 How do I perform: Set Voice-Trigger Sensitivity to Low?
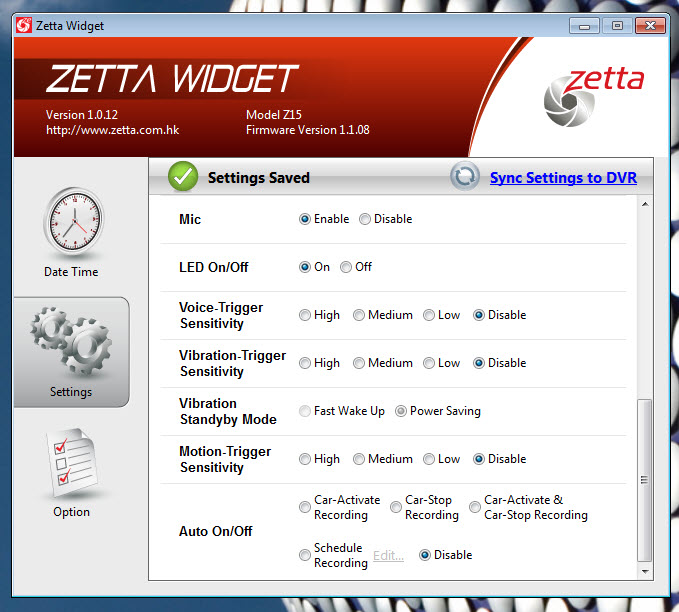429,315
